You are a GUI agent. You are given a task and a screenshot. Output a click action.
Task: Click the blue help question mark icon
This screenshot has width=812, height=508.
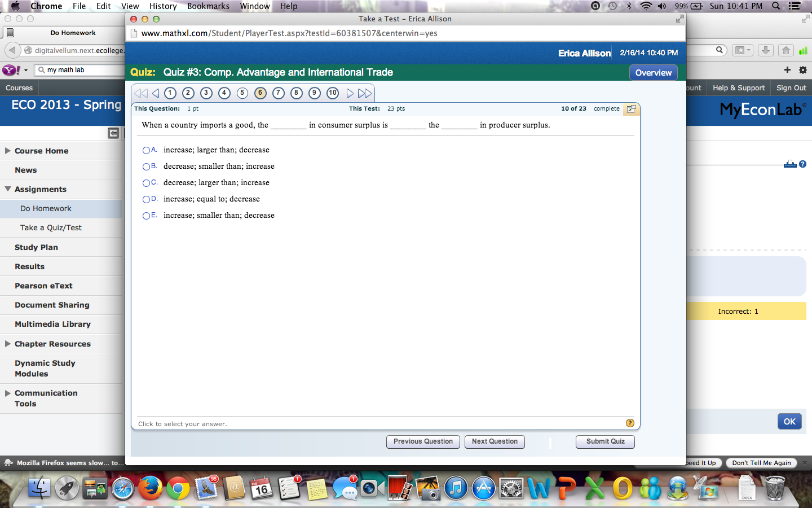802,164
